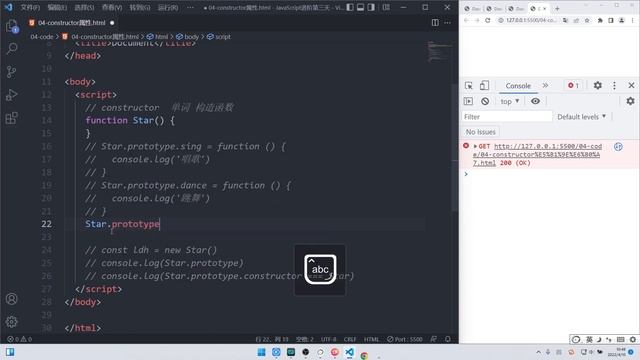Open the 运行(R) menu
Screen dimensions: 640x360
(168, 7)
